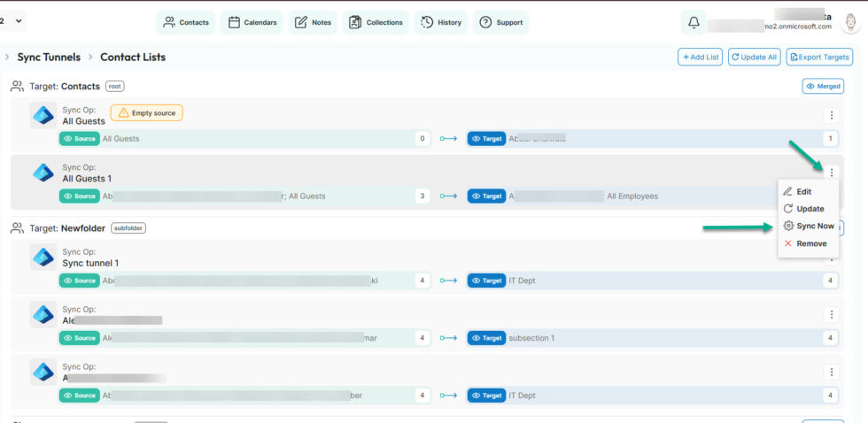868x423 pixels.
Task: Toggle Source badge on Sync tunnel 1 row
Action: tap(80, 281)
